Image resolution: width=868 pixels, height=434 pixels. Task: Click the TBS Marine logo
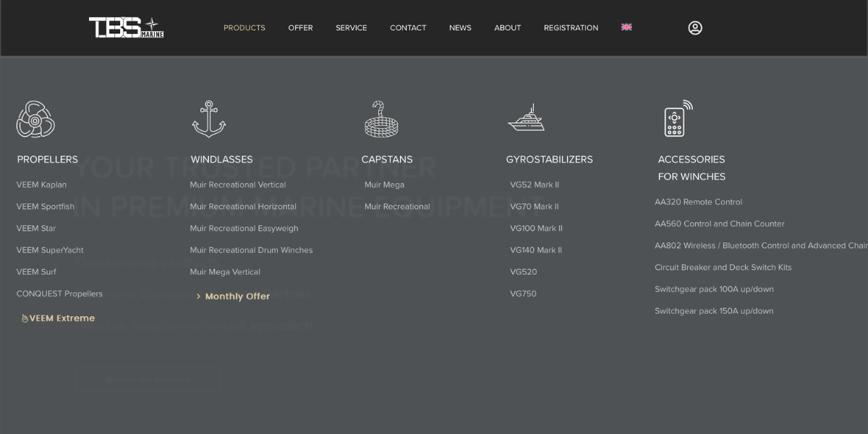click(x=127, y=27)
